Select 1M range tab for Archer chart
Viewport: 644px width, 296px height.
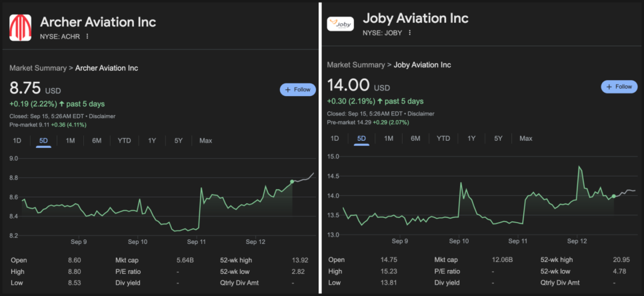click(x=70, y=141)
